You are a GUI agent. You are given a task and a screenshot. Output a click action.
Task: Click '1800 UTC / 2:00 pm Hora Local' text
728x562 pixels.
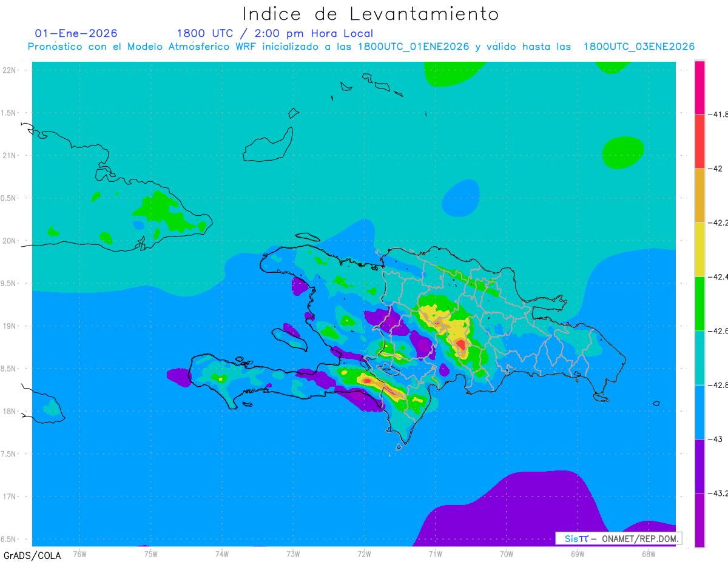pyautogui.click(x=275, y=33)
